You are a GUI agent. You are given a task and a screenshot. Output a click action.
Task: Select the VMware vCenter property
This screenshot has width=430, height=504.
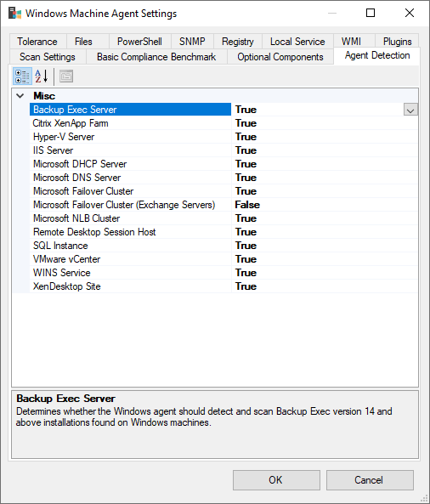[131, 259]
